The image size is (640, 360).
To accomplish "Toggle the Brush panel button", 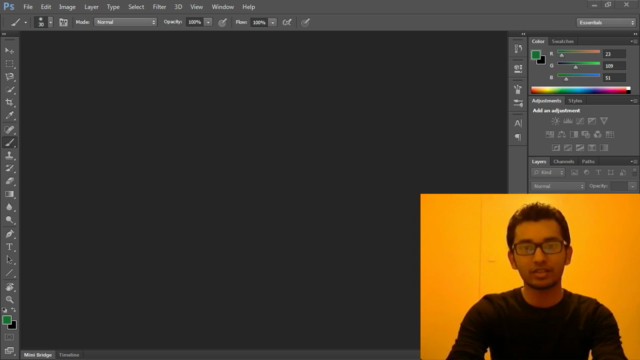I will [63, 22].
